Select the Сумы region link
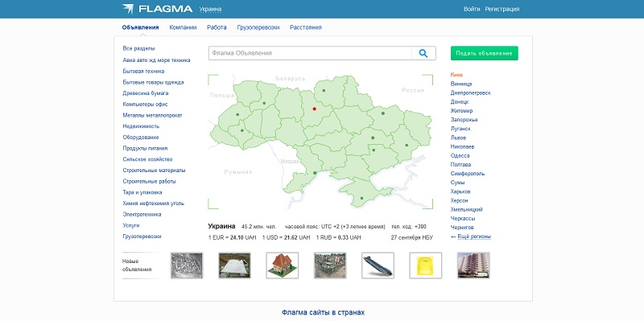Screen dimensions: 644x321 (x=457, y=183)
